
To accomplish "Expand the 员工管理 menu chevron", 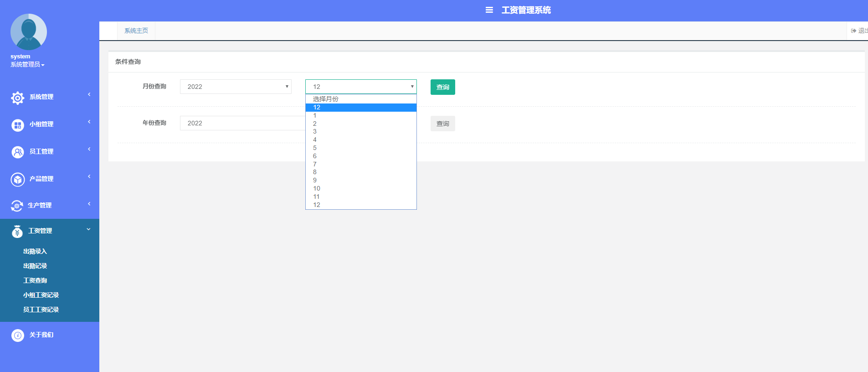I will pyautogui.click(x=89, y=149).
